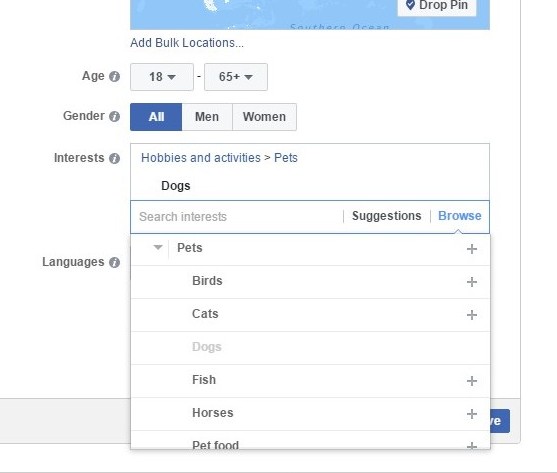Screen dimensions: 557x473
Task: Click Add Bulk Locations link
Action: tap(187, 43)
